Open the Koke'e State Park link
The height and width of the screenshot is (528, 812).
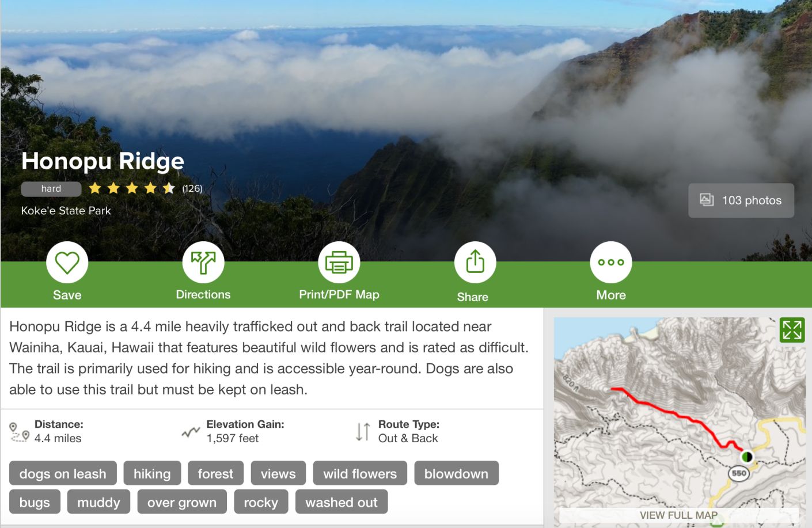[66, 211]
